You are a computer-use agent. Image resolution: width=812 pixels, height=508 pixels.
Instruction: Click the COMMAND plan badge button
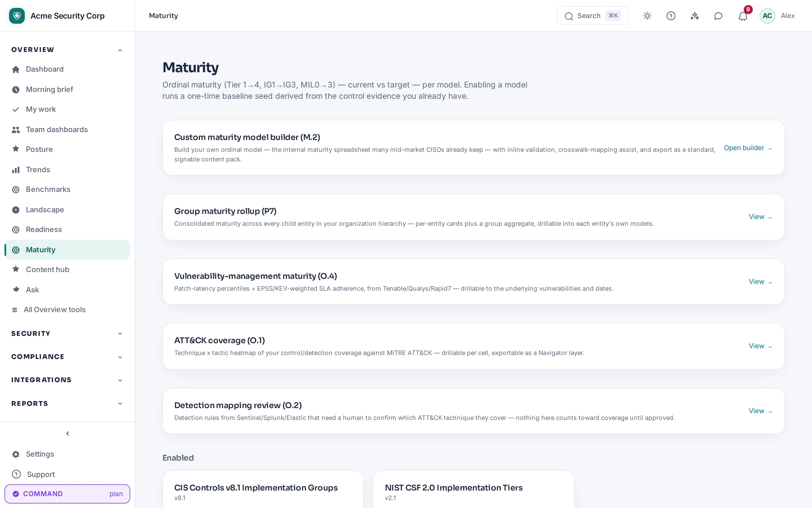coord(67,494)
